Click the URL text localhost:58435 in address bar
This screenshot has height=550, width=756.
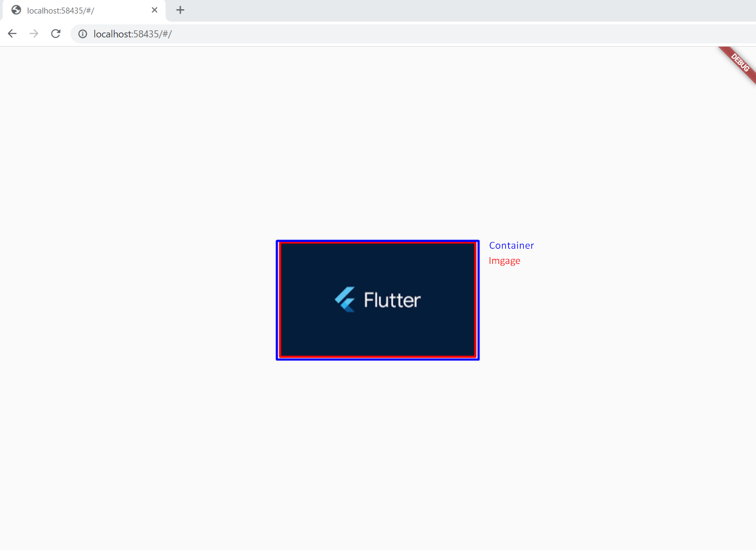point(132,34)
